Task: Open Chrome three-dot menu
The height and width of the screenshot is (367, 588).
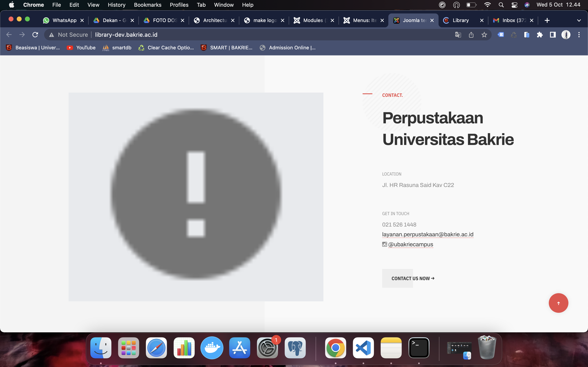Action: click(579, 35)
